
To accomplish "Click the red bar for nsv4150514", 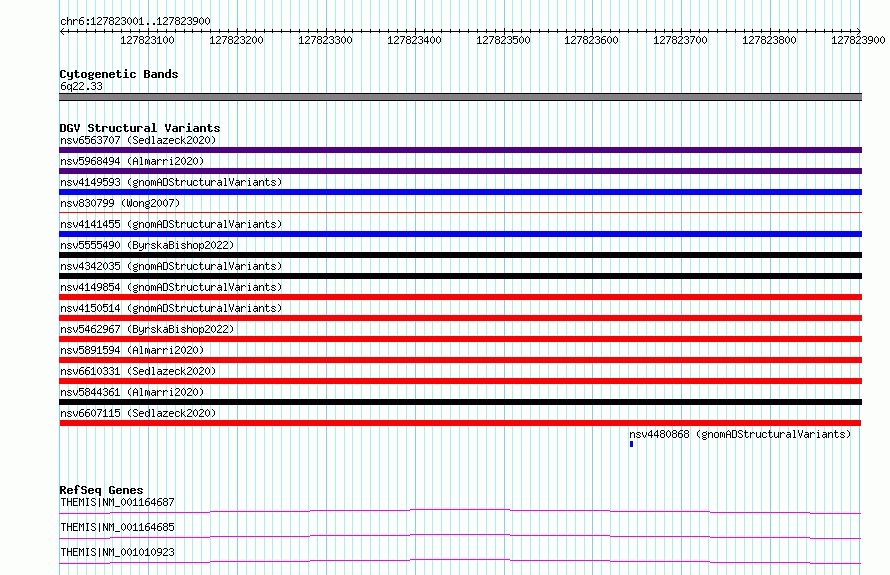I will (460, 318).
